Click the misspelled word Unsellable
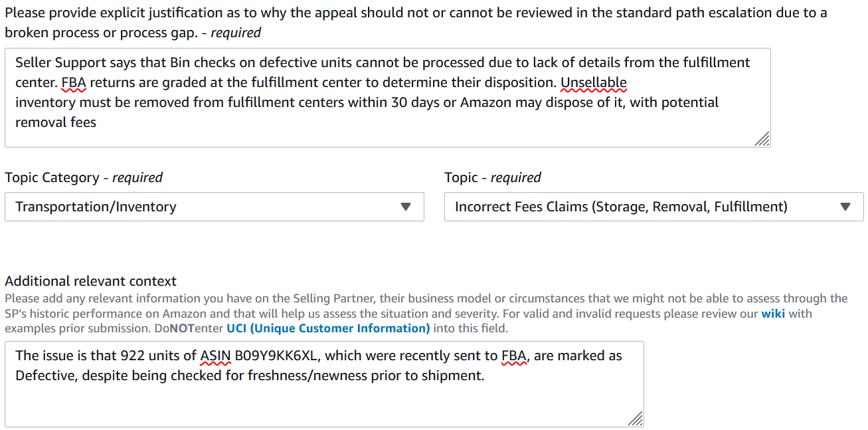 click(x=594, y=82)
